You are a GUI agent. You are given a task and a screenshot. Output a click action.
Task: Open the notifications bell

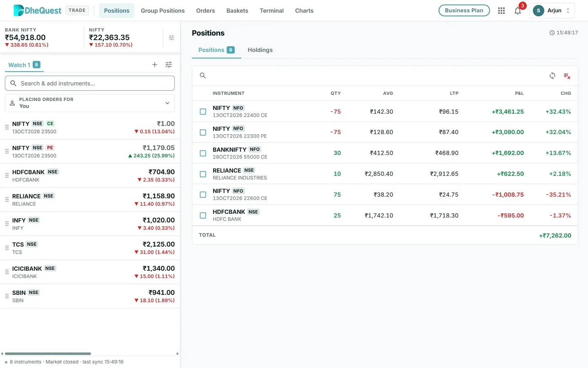(x=518, y=11)
